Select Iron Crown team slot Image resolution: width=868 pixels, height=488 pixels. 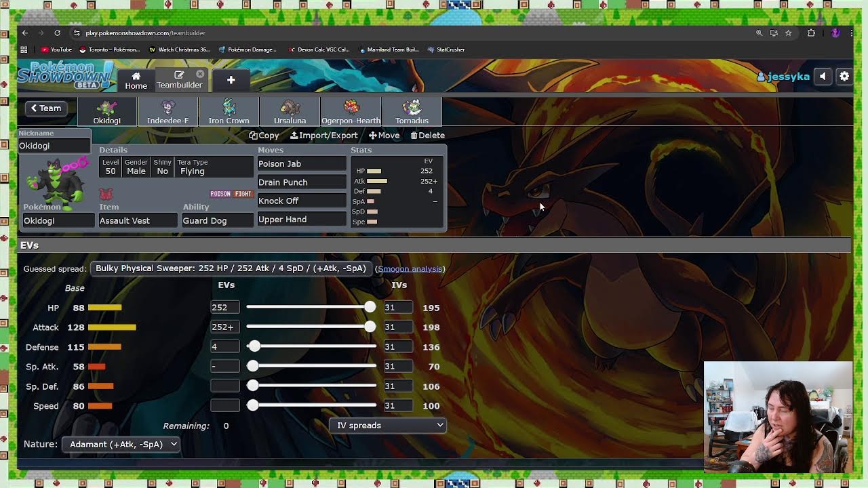(229, 111)
